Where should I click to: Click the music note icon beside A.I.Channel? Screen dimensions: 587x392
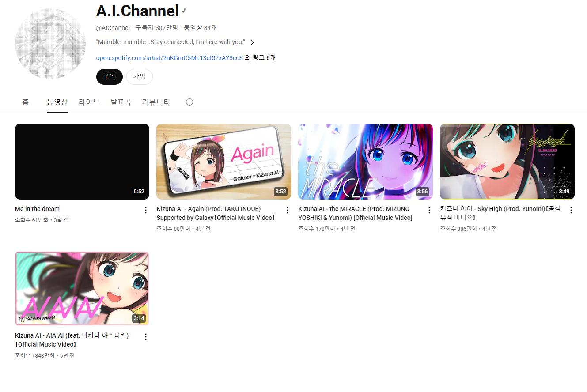(184, 11)
